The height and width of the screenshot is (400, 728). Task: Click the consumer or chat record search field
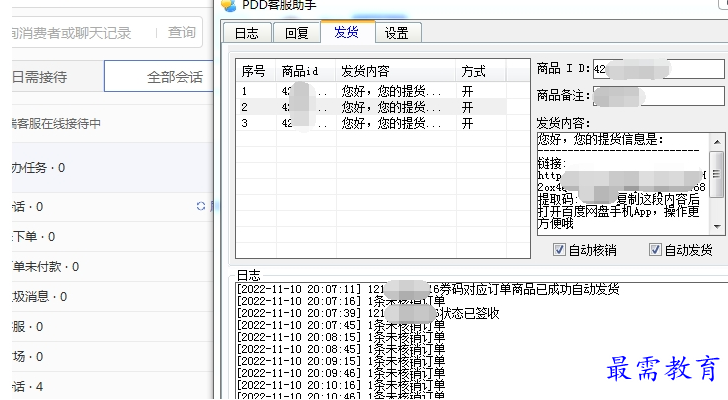click(83, 32)
